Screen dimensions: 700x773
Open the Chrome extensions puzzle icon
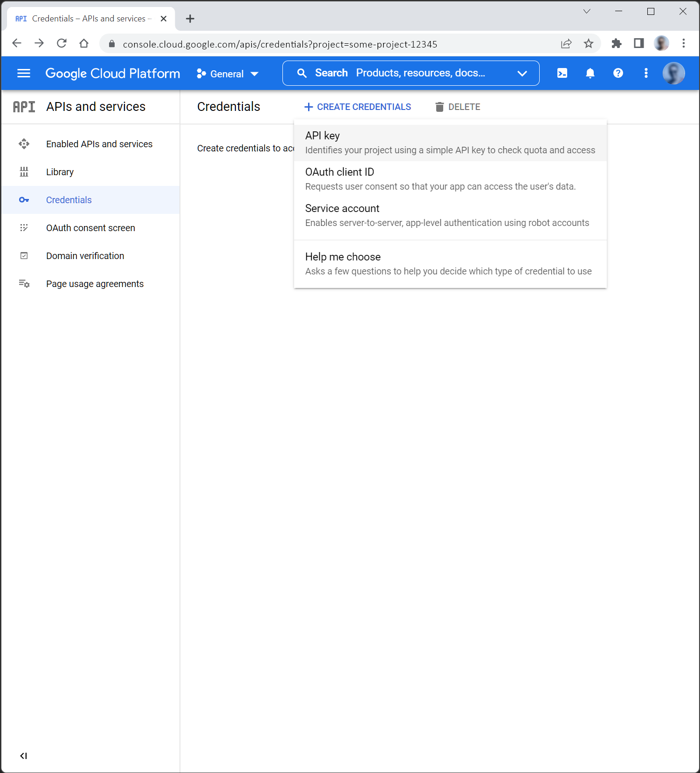[x=616, y=44]
